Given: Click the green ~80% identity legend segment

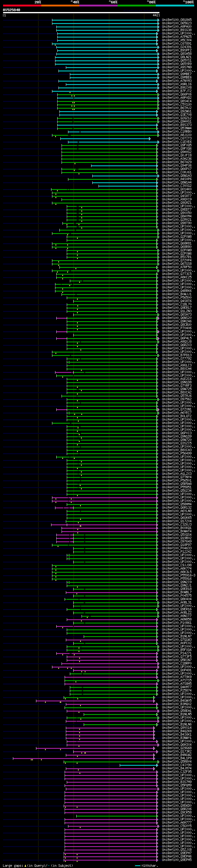Looking at the screenshot, I should coord(137,6).
